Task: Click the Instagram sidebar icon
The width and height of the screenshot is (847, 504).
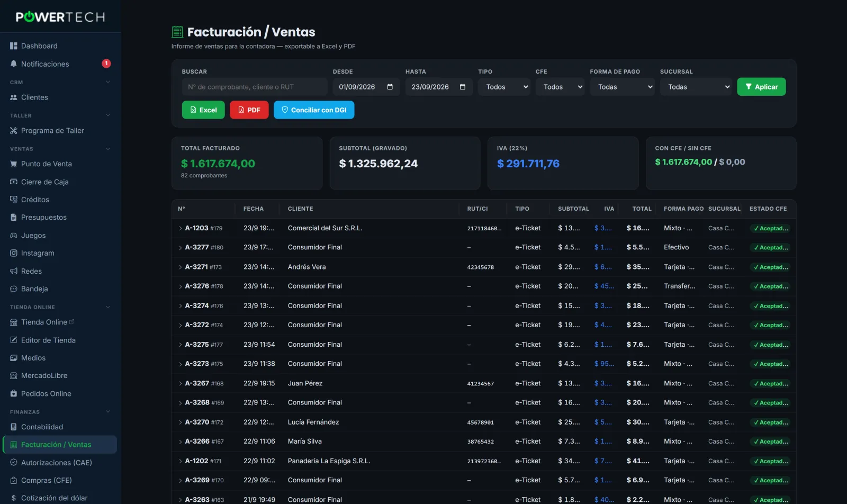Action: point(14,253)
